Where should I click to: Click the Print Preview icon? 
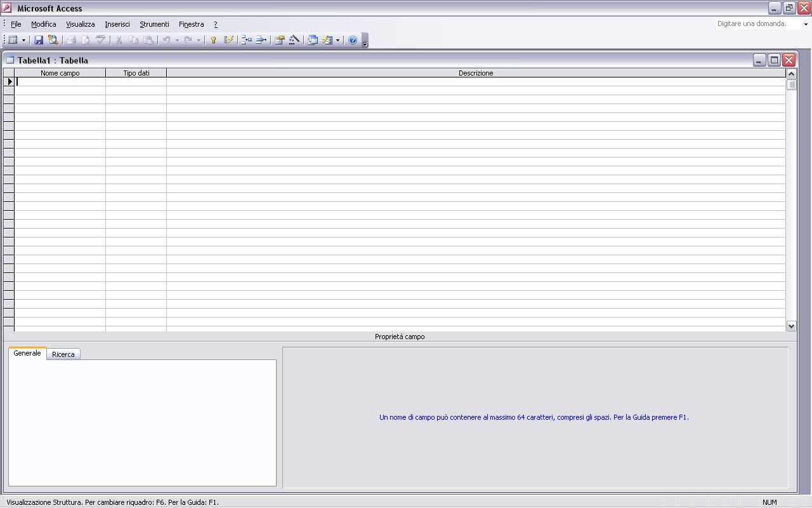[x=86, y=40]
